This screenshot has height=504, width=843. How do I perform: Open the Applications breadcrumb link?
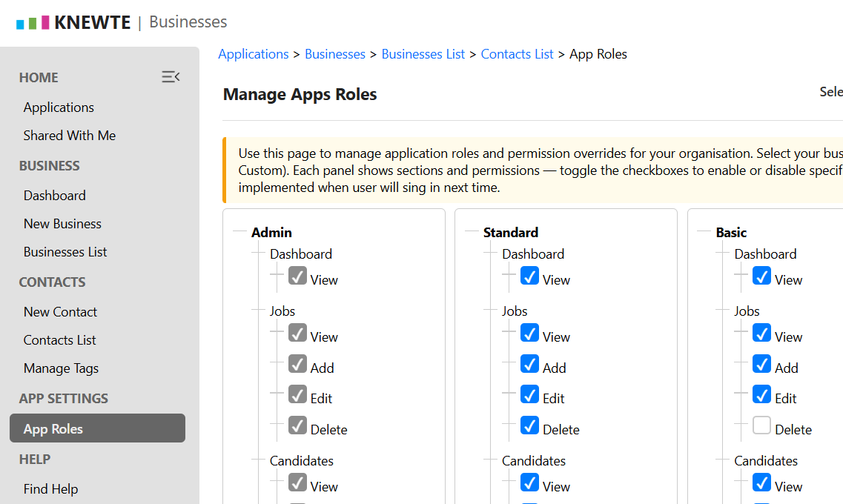[254, 53]
